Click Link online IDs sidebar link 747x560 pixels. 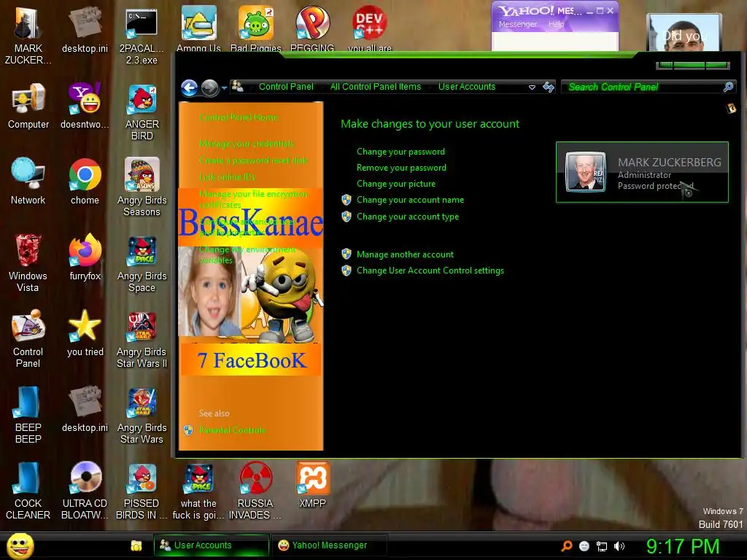228,177
